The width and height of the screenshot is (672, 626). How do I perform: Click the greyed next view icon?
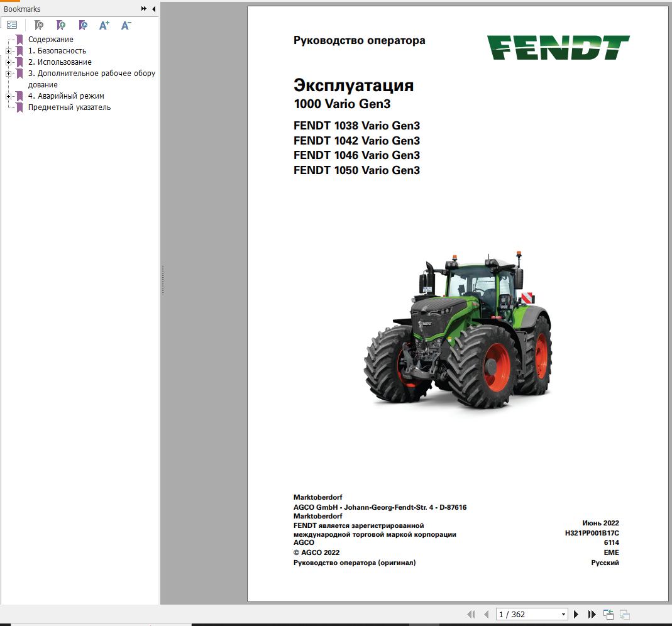[x=625, y=615]
